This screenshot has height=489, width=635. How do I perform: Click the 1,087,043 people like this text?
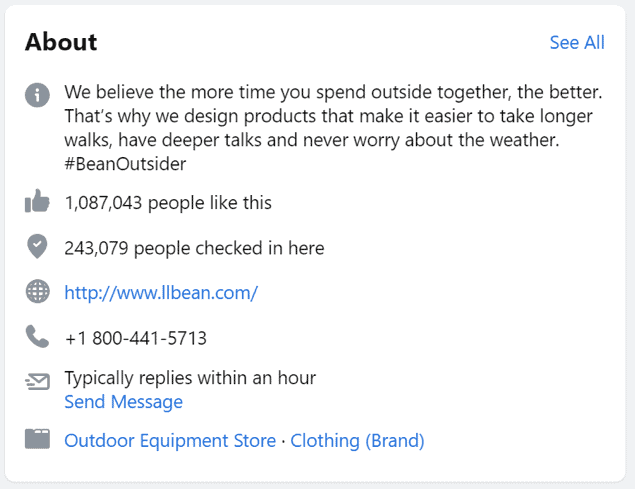pos(168,204)
